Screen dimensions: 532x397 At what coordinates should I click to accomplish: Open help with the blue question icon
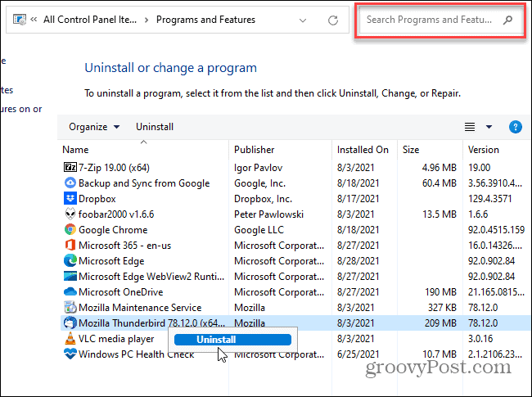(516, 127)
